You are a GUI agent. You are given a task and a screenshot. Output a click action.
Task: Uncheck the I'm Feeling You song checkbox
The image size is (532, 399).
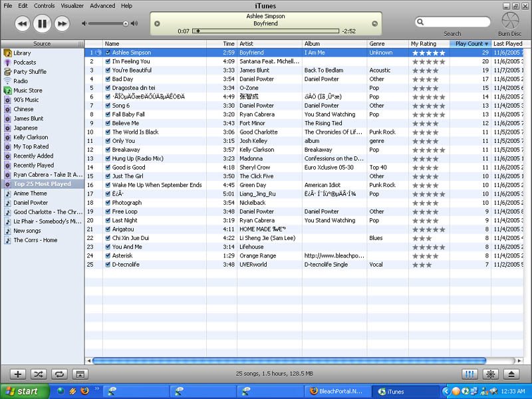108,61
